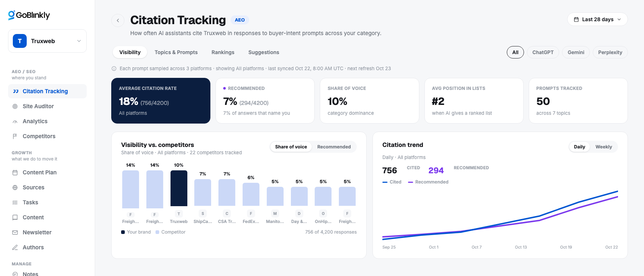Go back using the arrow button

point(118,20)
